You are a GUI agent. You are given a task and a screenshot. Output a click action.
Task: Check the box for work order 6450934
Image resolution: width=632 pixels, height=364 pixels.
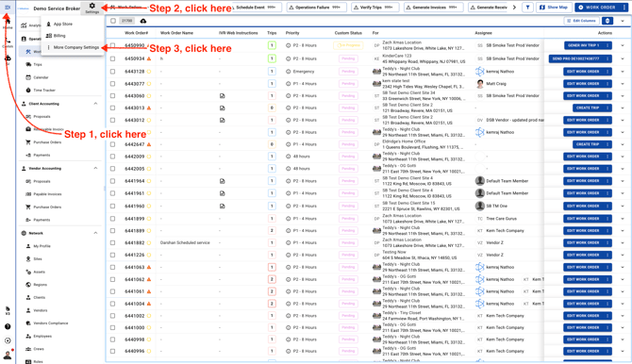113,58
